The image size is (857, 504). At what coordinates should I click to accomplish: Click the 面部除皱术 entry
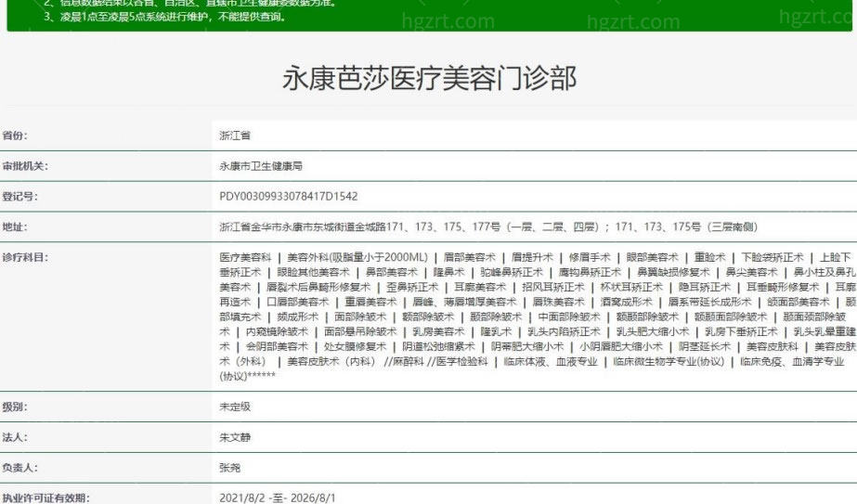[360, 317]
